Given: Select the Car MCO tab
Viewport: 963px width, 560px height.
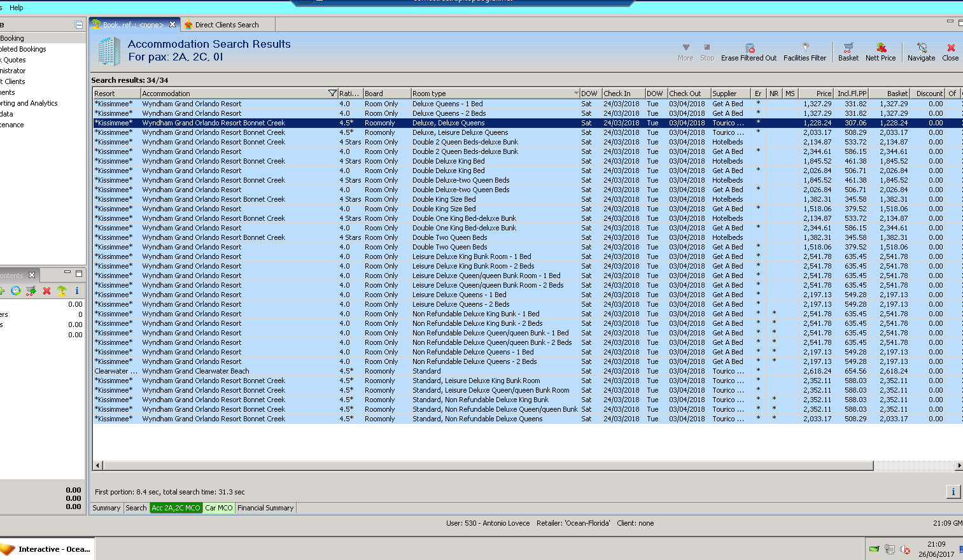Looking at the screenshot, I should pyautogui.click(x=219, y=508).
